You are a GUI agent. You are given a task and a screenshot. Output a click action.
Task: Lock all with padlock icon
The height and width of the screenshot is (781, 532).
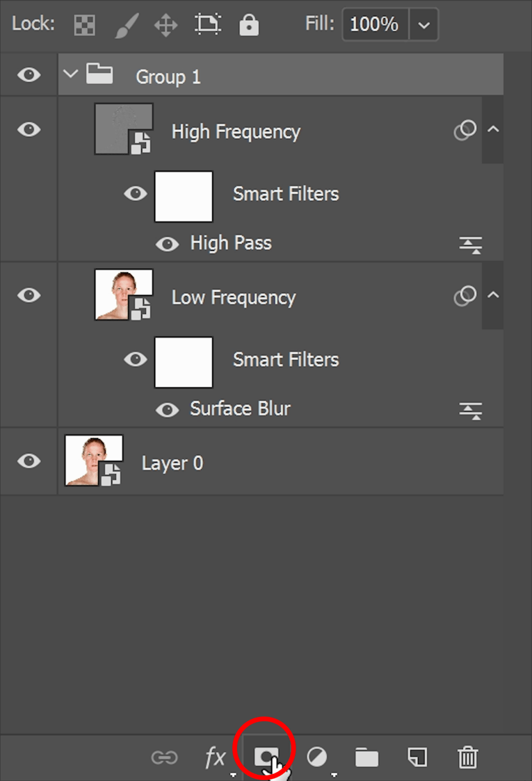tap(249, 25)
